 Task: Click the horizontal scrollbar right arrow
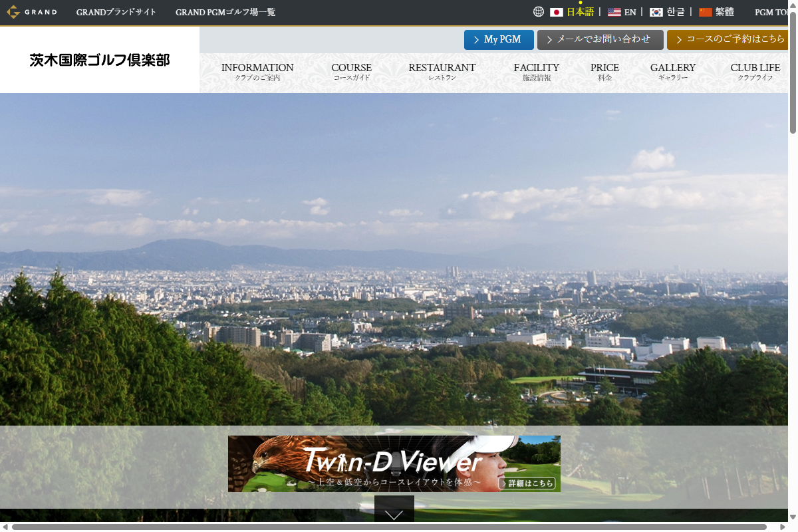783,527
